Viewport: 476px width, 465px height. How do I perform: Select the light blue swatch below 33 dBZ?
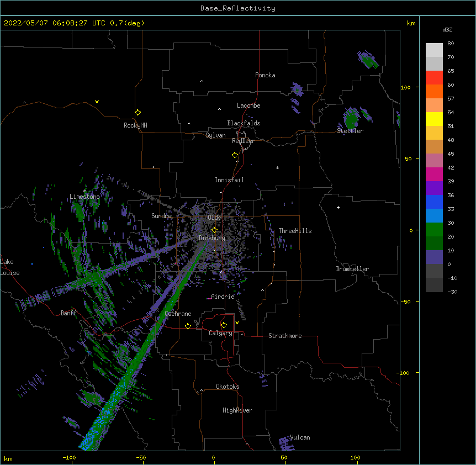434,215
